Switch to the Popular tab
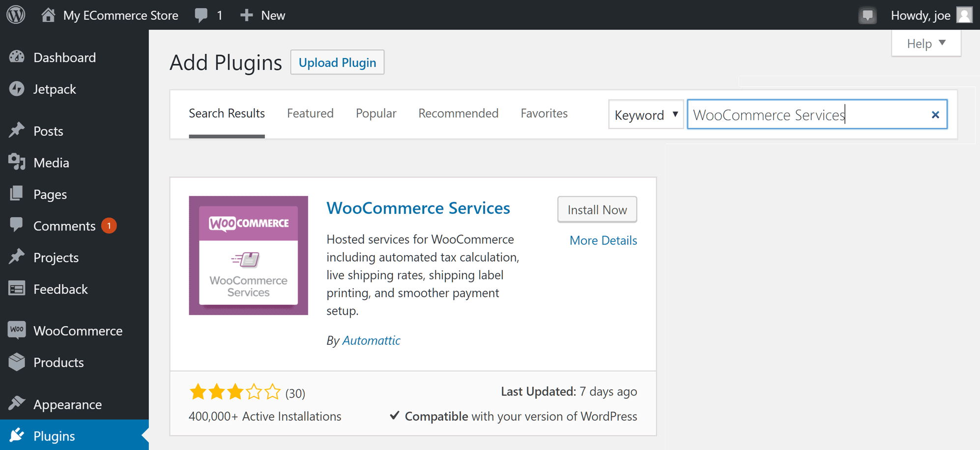The width and height of the screenshot is (980, 450). [376, 114]
